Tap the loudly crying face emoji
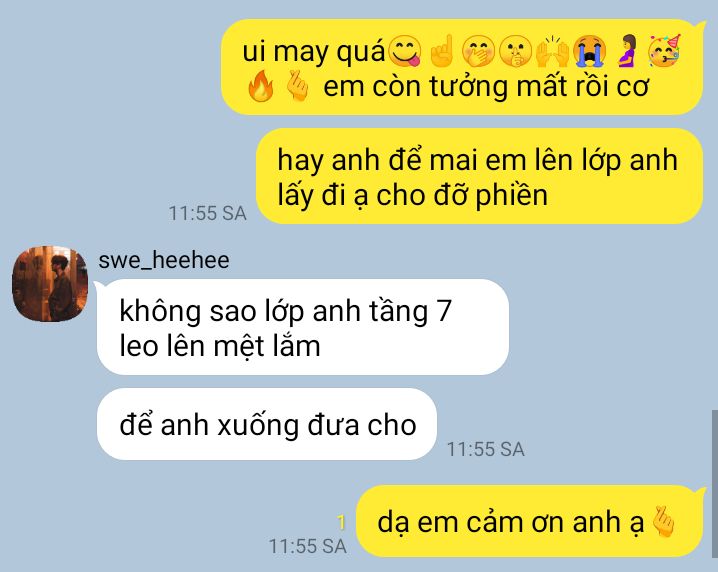 [x=590, y=51]
